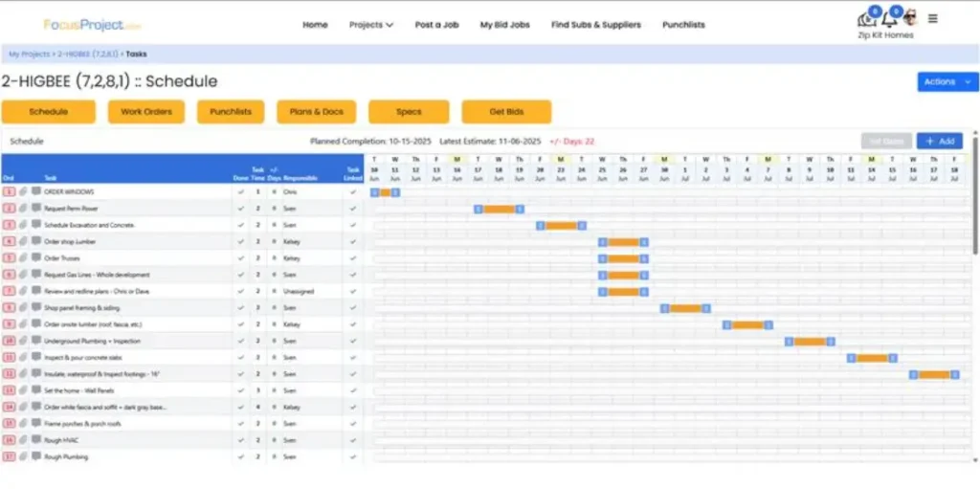Open the hamburger menu icon
980x489 pixels.
(x=933, y=18)
